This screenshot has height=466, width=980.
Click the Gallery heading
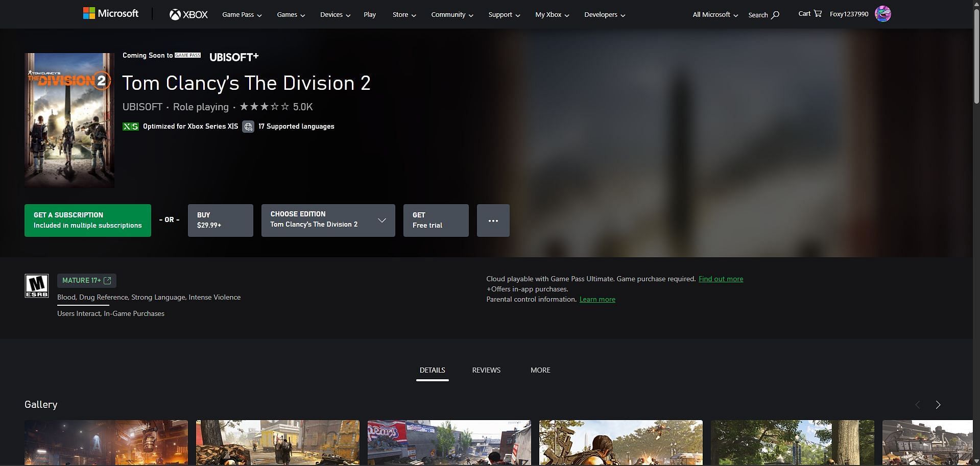pos(41,404)
